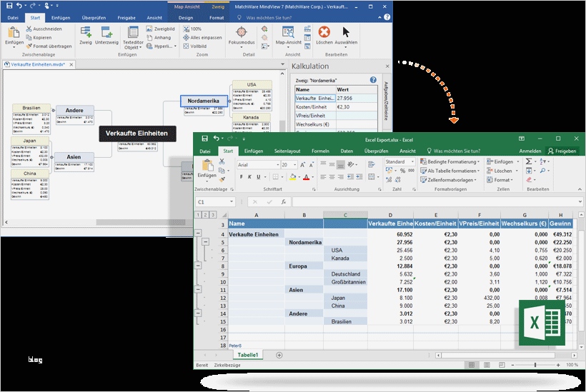The width and height of the screenshot is (586, 392).
Task: Open Map-Ansicht in MindView
Action: point(288,36)
